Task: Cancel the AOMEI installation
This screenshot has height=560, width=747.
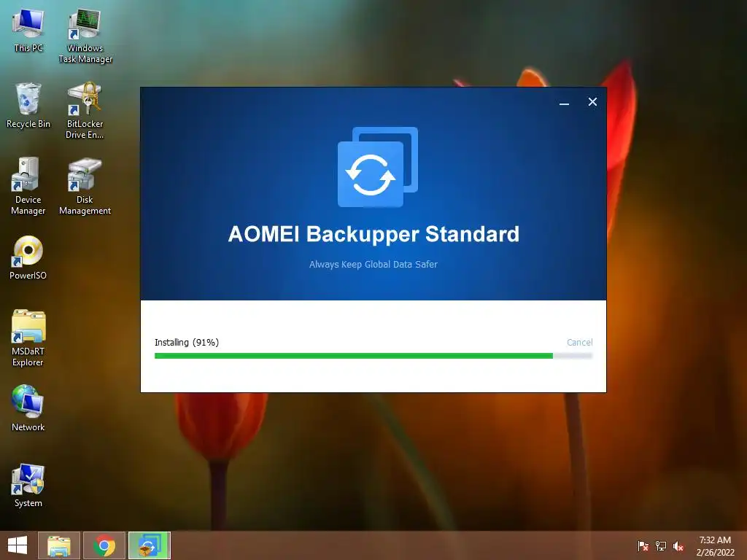Action: tap(580, 343)
